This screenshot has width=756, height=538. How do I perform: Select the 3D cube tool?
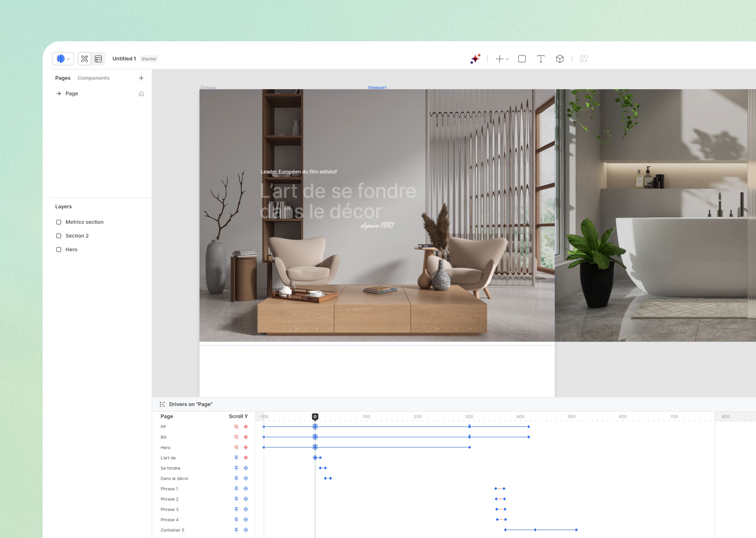click(559, 58)
